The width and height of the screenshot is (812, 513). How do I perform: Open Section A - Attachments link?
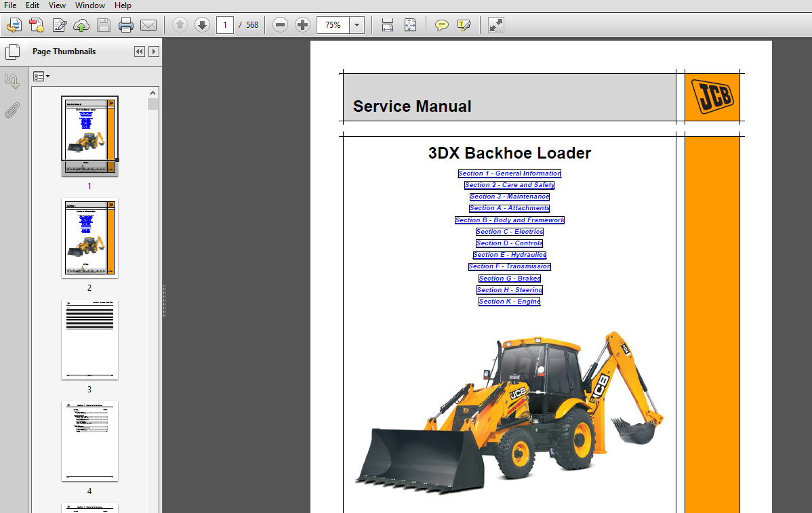coord(510,208)
